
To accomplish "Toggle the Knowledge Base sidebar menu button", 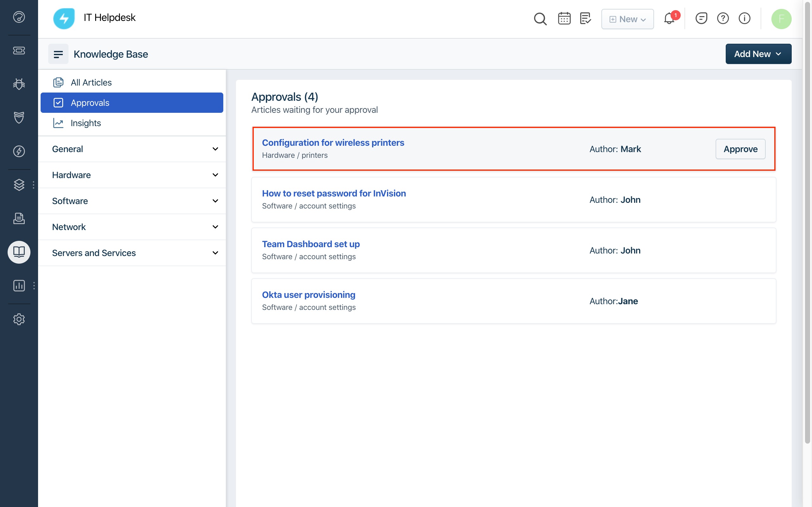I will pos(58,54).
